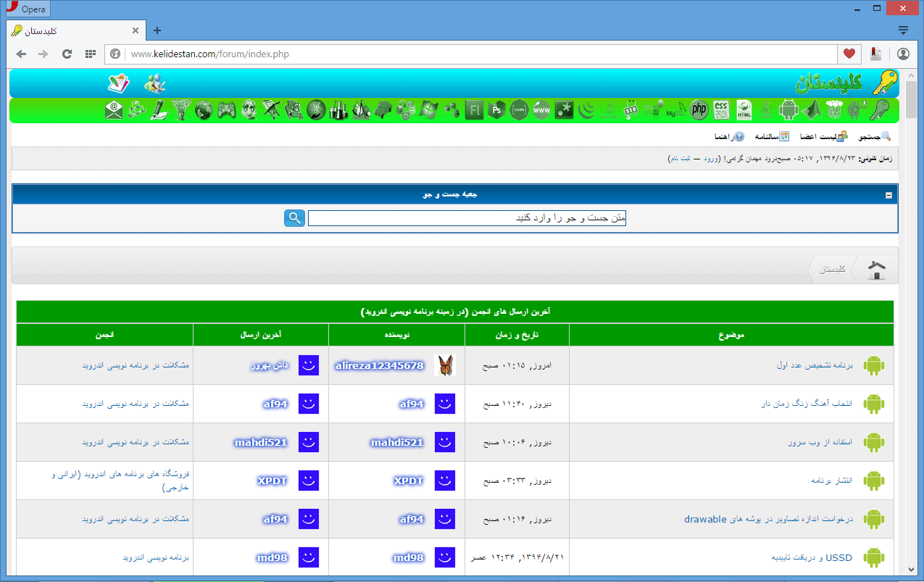Open فروشگاه های برنامه های اندروید forum link
The width and height of the screenshot is (924, 582).
click(x=120, y=481)
